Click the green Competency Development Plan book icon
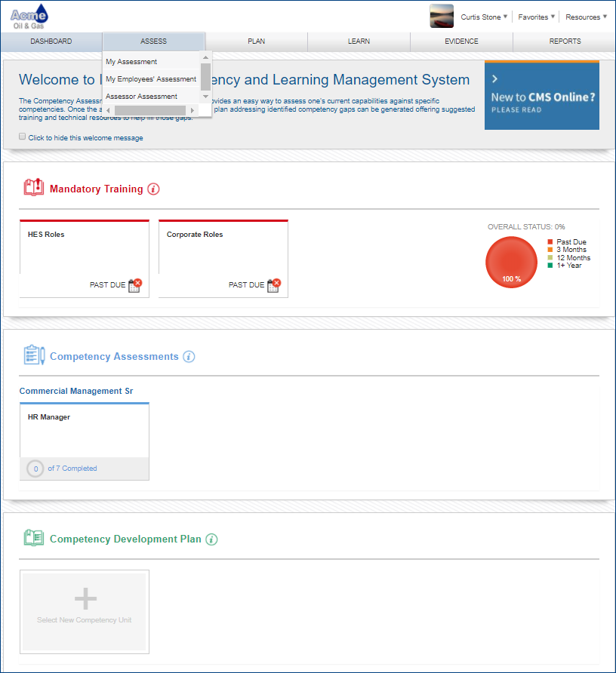The width and height of the screenshot is (616, 673). coord(33,537)
